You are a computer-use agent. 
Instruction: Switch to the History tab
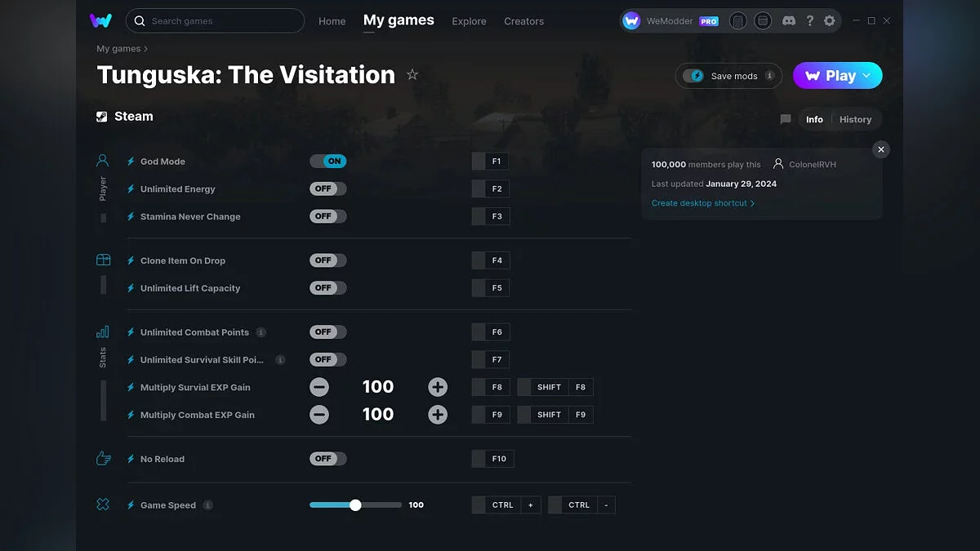pyautogui.click(x=855, y=119)
